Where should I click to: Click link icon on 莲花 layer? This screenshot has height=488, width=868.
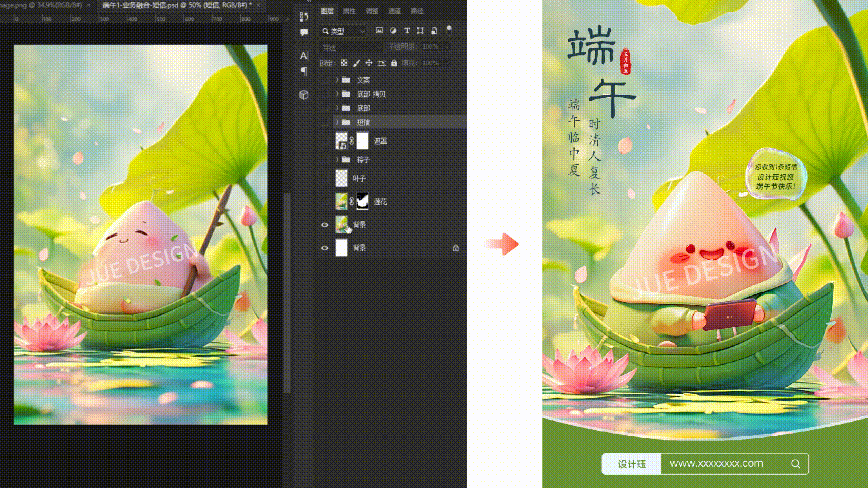[x=352, y=201]
